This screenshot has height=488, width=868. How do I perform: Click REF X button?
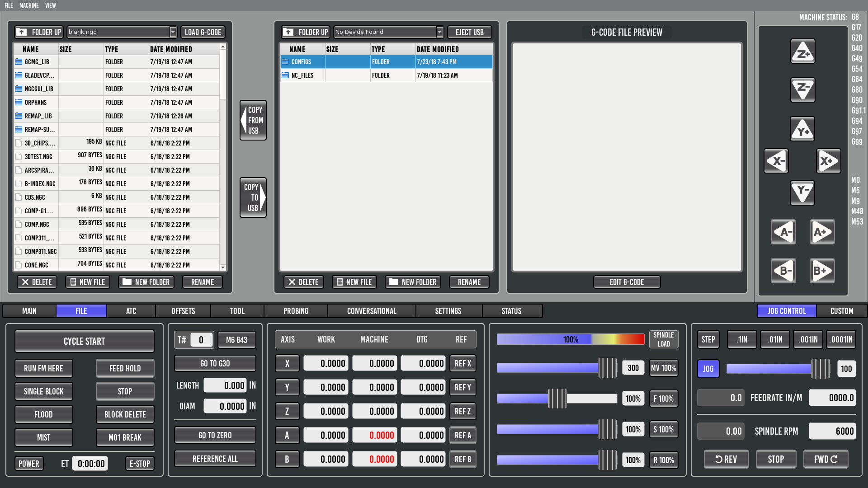[463, 363]
